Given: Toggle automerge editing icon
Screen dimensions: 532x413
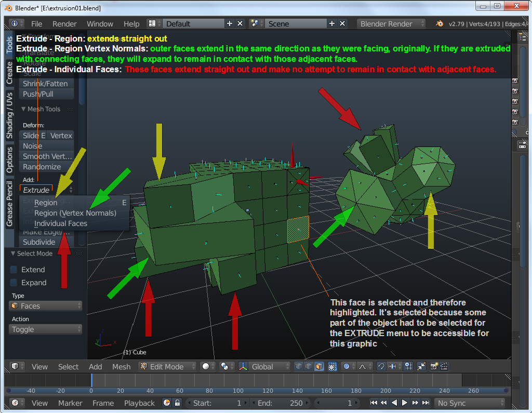Looking at the screenshot, I should [x=421, y=366].
